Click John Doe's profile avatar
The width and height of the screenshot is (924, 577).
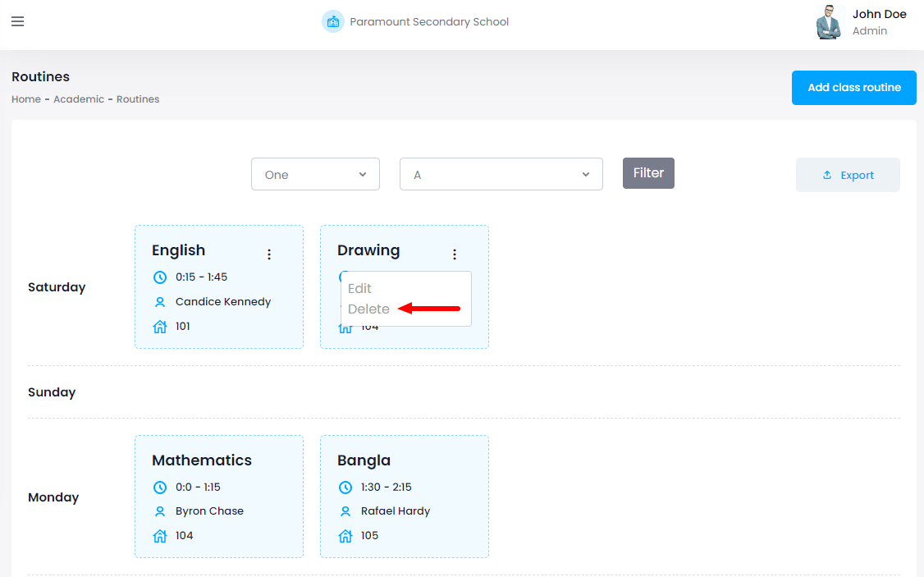tap(830, 22)
